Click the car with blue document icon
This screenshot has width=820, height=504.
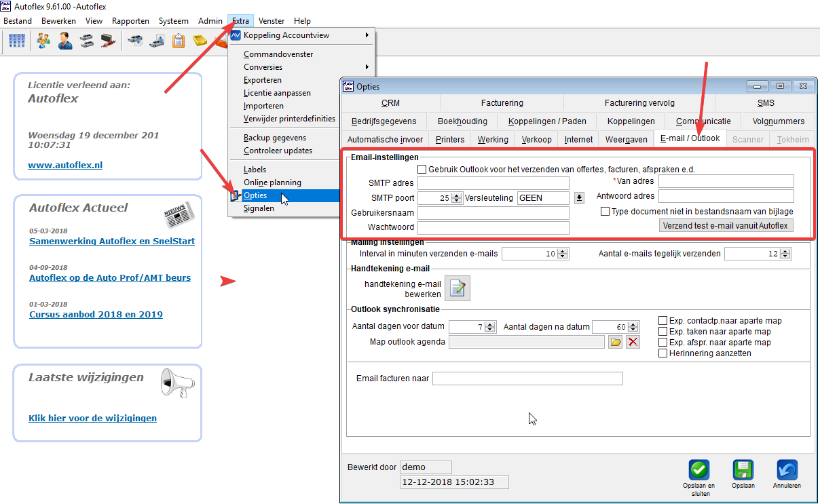pyautogui.click(x=135, y=41)
